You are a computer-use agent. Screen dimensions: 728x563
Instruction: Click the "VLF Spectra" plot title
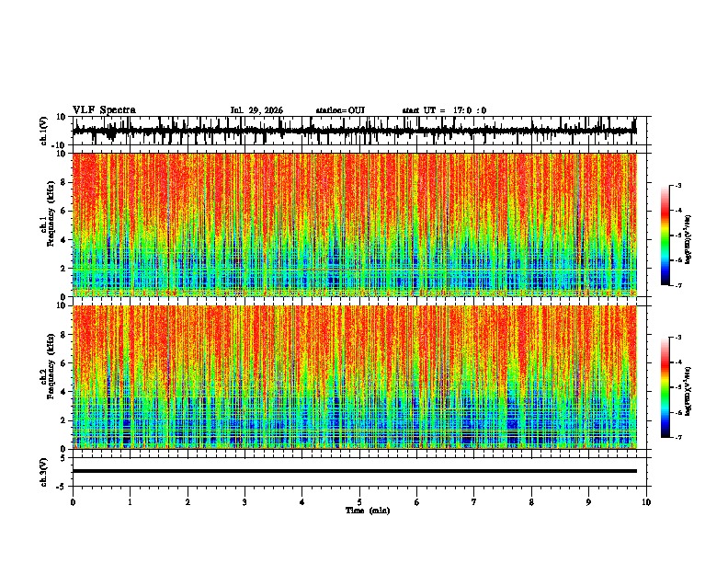pyautogui.click(x=104, y=110)
